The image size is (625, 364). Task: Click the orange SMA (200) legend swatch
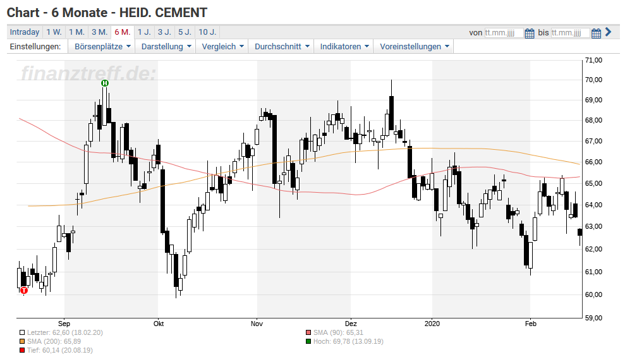coord(22,341)
